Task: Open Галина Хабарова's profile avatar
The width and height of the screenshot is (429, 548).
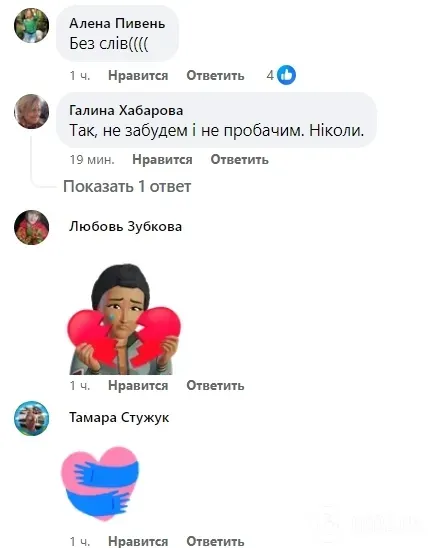Action: coord(31,111)
